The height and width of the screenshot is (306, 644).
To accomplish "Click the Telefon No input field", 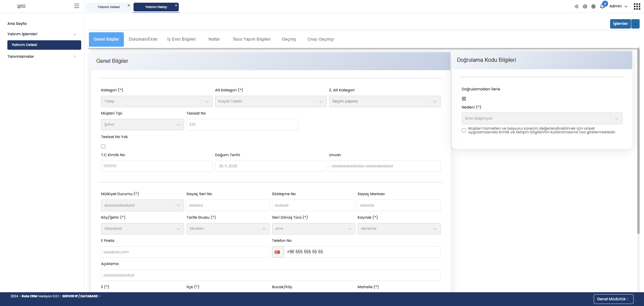I will 362,252.
